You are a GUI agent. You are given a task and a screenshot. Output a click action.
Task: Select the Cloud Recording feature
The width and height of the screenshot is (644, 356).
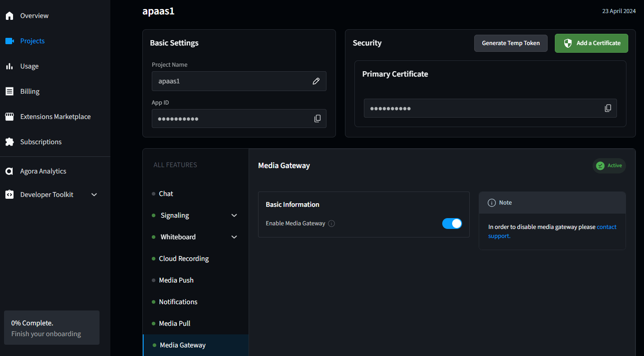point(184,259)
